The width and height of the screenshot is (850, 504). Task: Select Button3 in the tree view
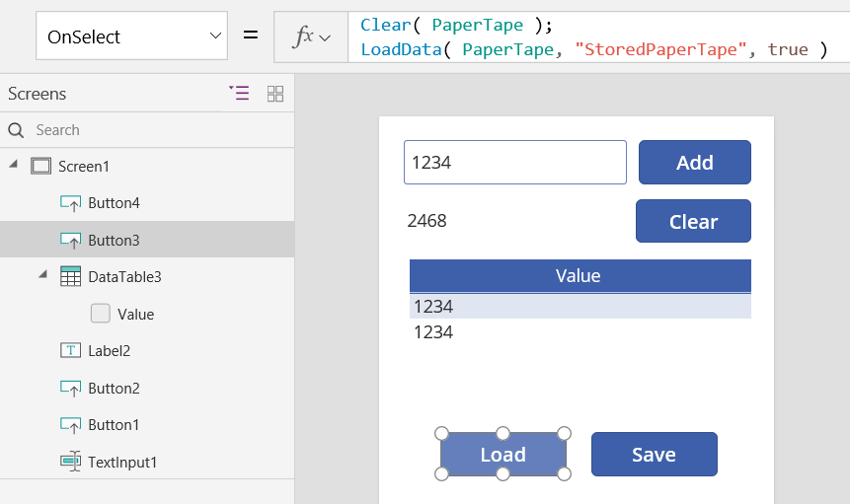click(114, 240)
